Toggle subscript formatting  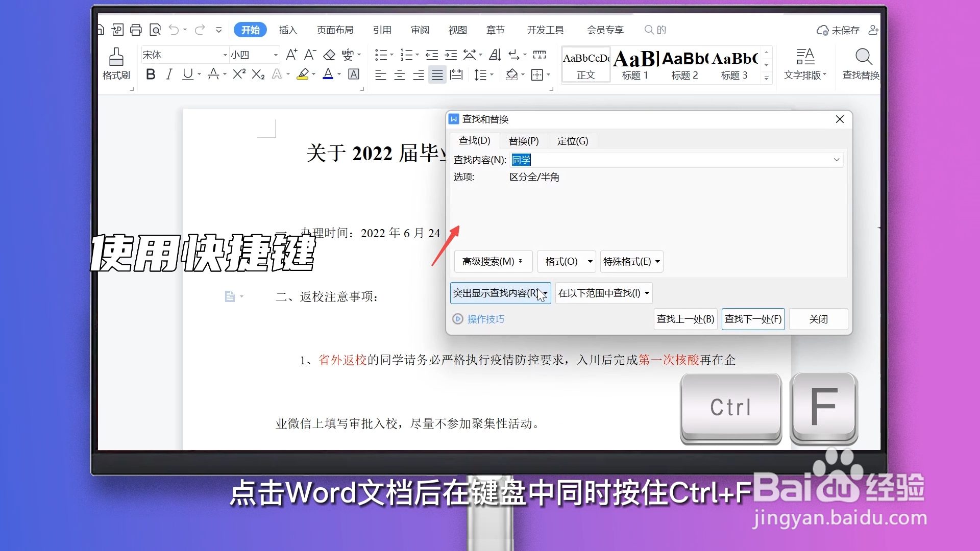click(x=257, y=74)
